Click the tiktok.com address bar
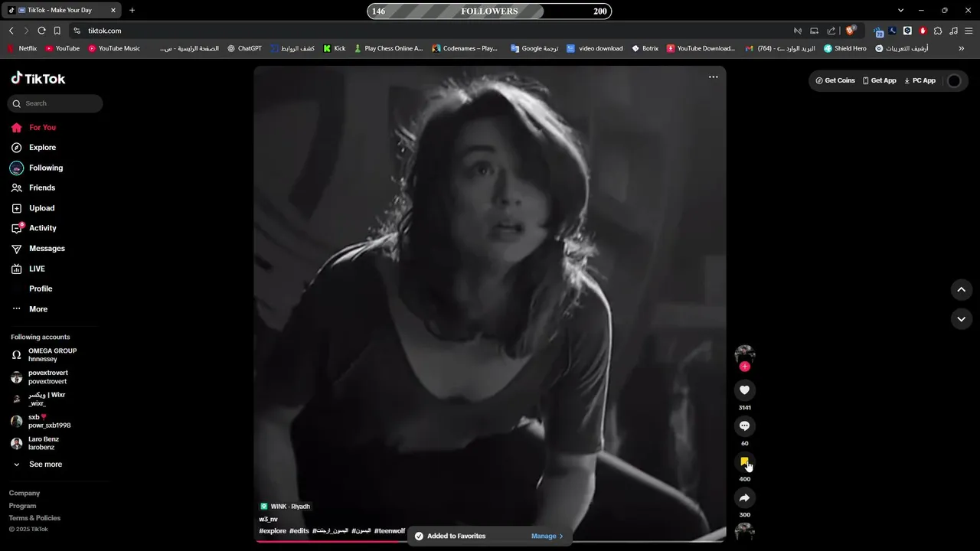The image size is (980, 551). tap(429, 31)
